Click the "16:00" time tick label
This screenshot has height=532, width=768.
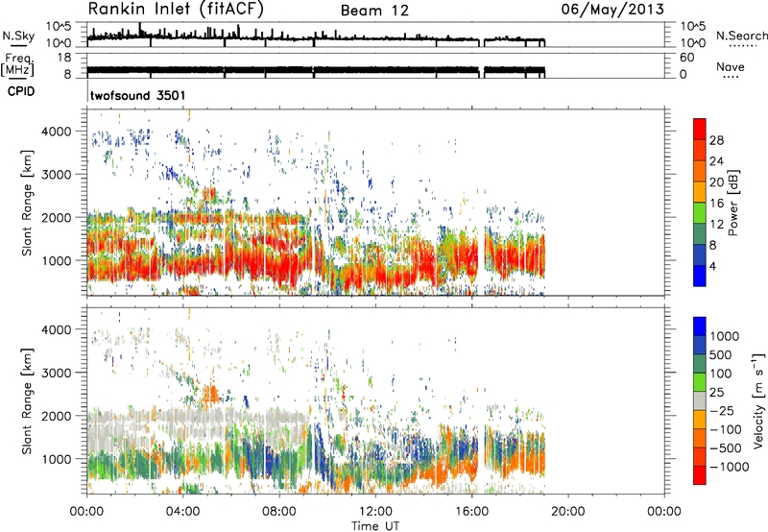coord(471,512)
